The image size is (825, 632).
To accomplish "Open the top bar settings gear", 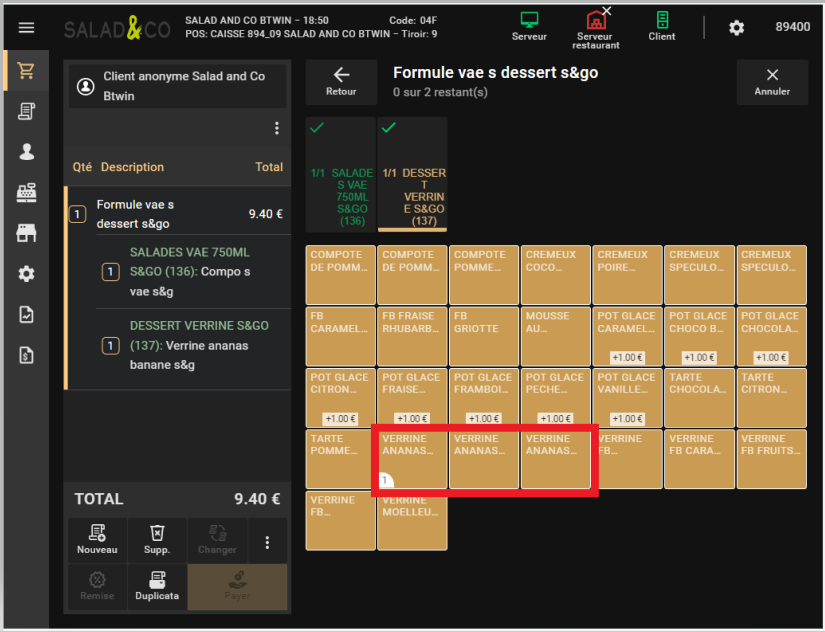I will [737, 27].
